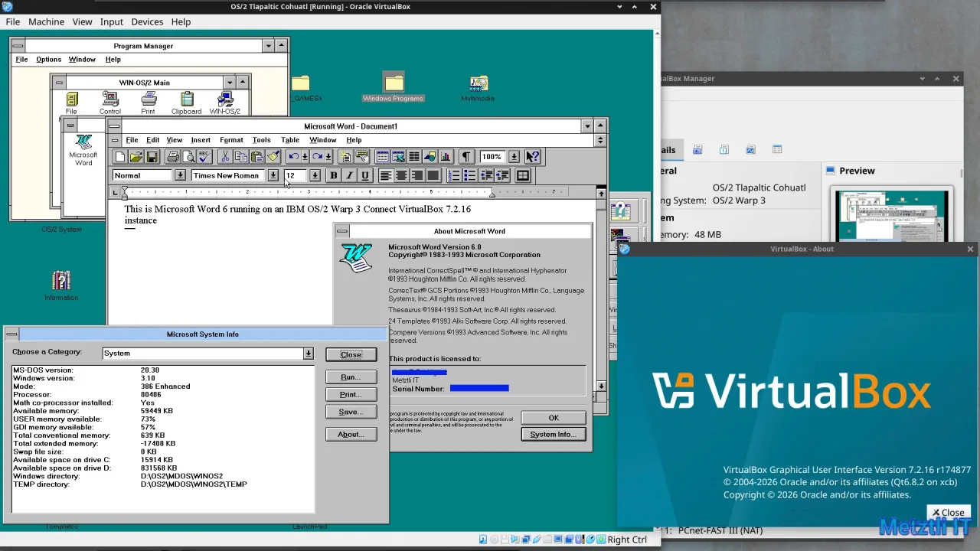Image resolution: width=980 pixels, height=551 pixels.
Task: Expand the System category dropdown
Action: (308, 354)
